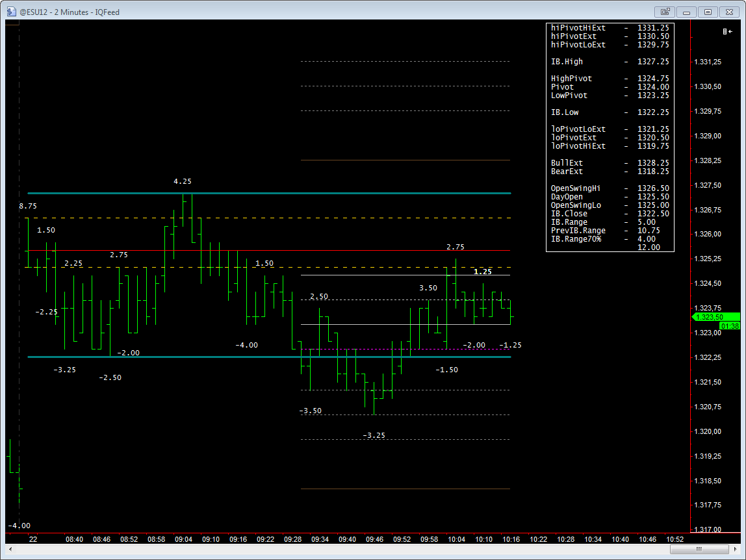Select the BearExt 1318.25 row
Screen dimensions: 746x560
tap(610, 172)
